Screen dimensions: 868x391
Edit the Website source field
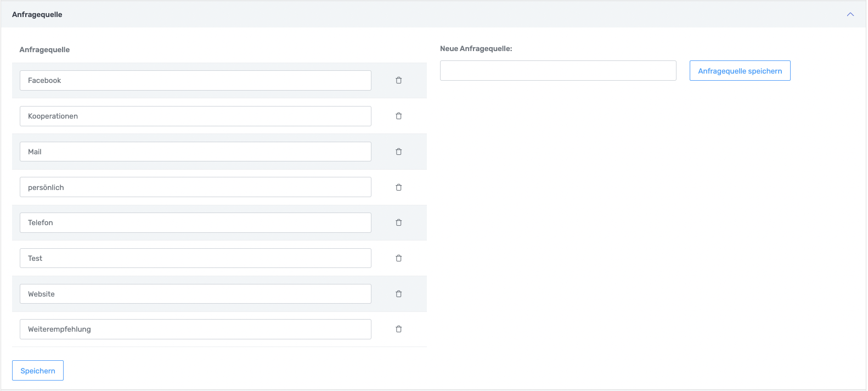[x=195, y=294]
